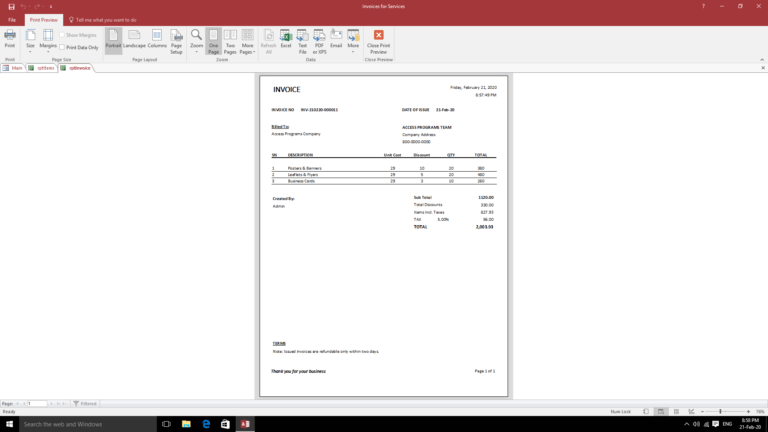
Task: Jump to the last page in navigator
Action: point(58,404)
